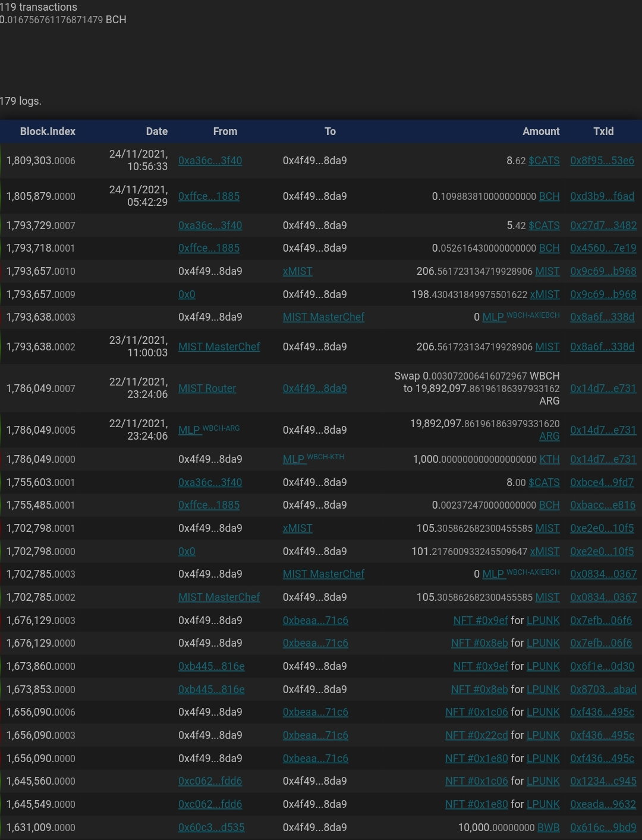Open recipient 0xbeaa...71c6 in row 1,676,129.0000
This screenshot has height=840, width=642.
(x=316, y=643)
